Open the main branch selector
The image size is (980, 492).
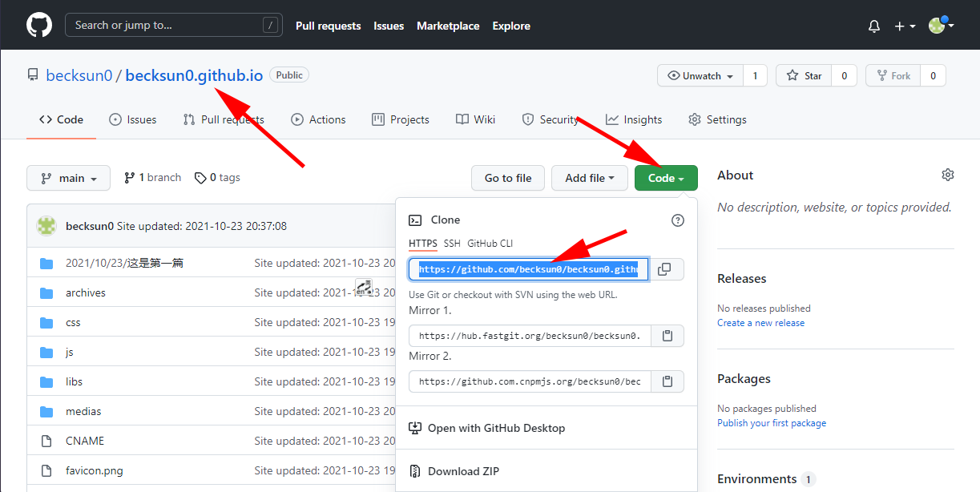click(68, 178)
